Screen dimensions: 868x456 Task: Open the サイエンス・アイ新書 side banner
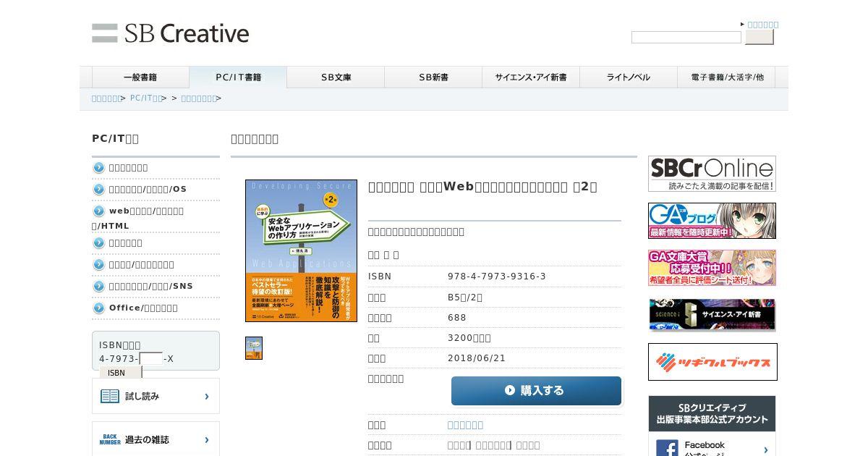[x=712, y=315]
